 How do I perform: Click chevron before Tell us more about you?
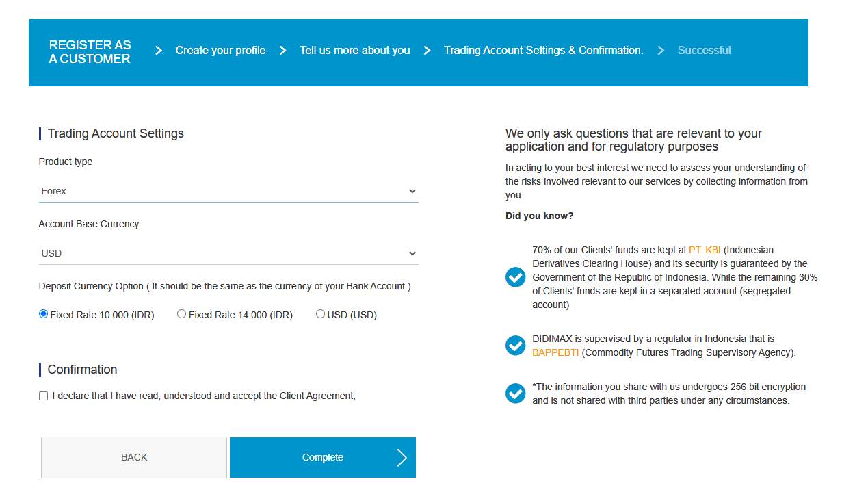pos(282,50)
